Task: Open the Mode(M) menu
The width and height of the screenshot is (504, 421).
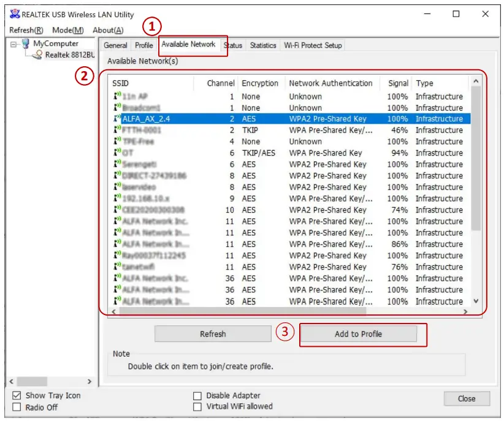Action: click(x=68, y=30)
